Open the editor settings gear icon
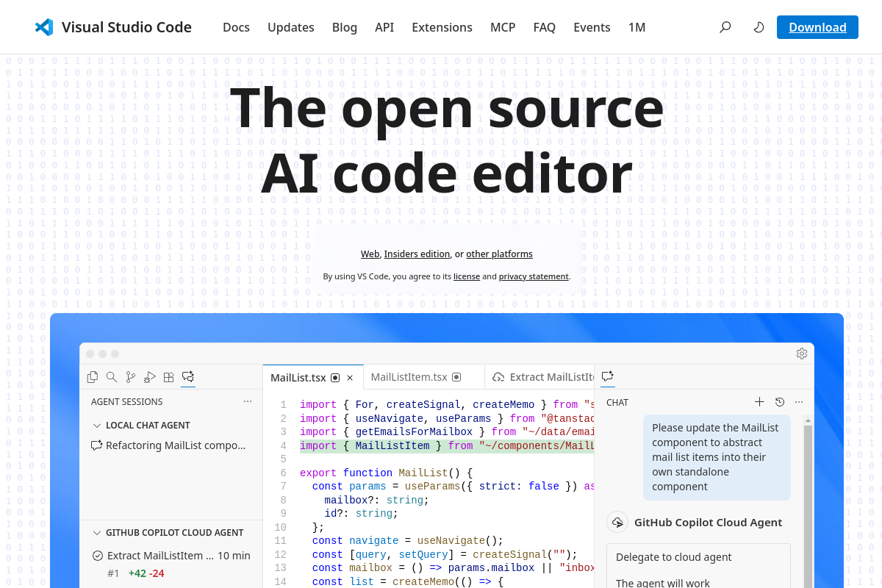Viewport: 882px width, 588px height. point(802,354)
